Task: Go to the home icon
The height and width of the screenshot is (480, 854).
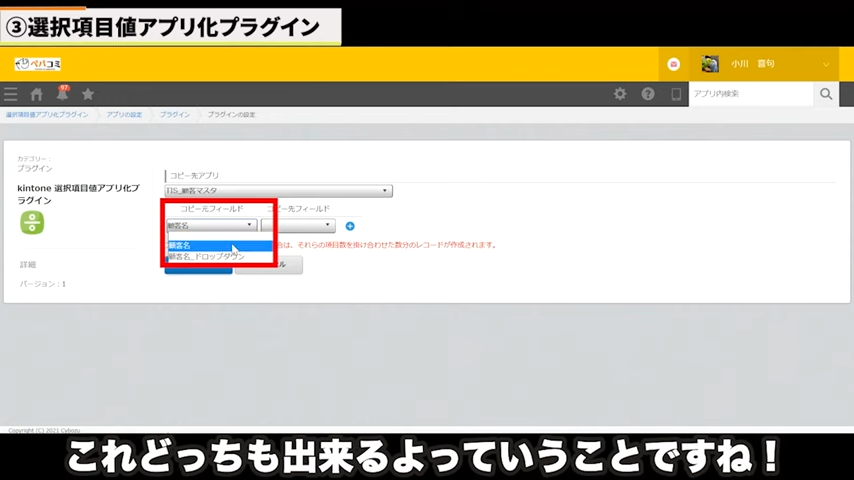Action: [36, 94]
